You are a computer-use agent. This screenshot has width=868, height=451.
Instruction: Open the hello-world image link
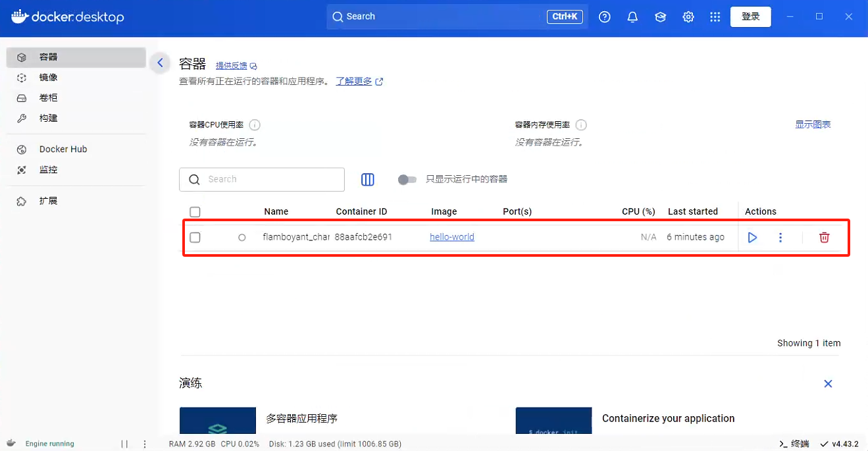click(x=452, y=237)
